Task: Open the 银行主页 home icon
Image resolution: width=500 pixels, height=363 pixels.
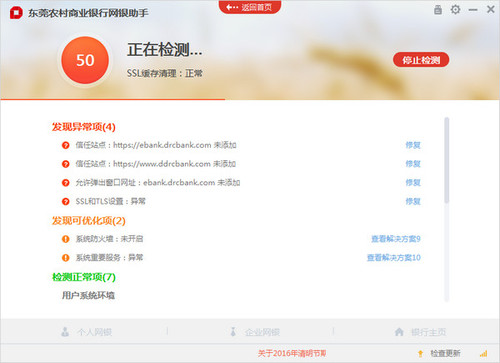Action: click(399, 332)
